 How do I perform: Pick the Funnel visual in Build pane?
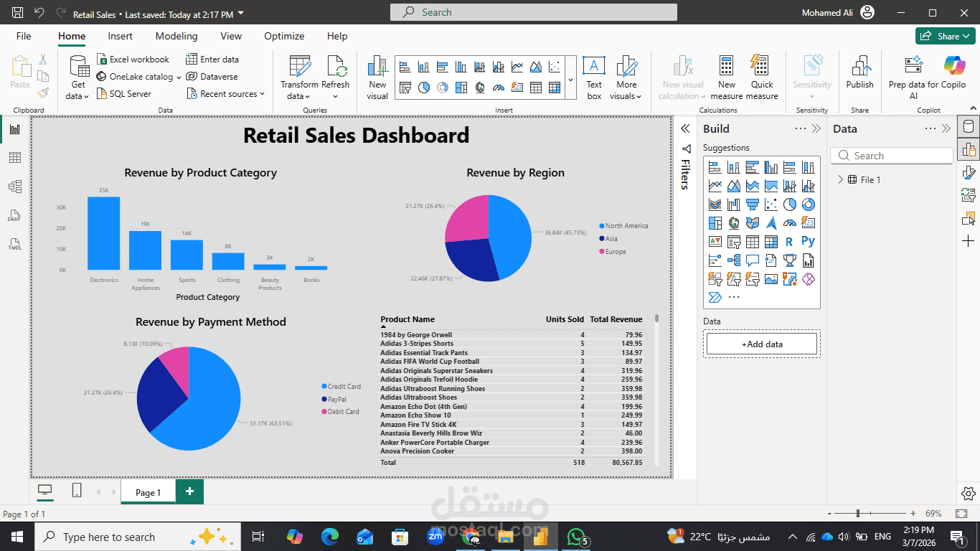tap(753, 204)
